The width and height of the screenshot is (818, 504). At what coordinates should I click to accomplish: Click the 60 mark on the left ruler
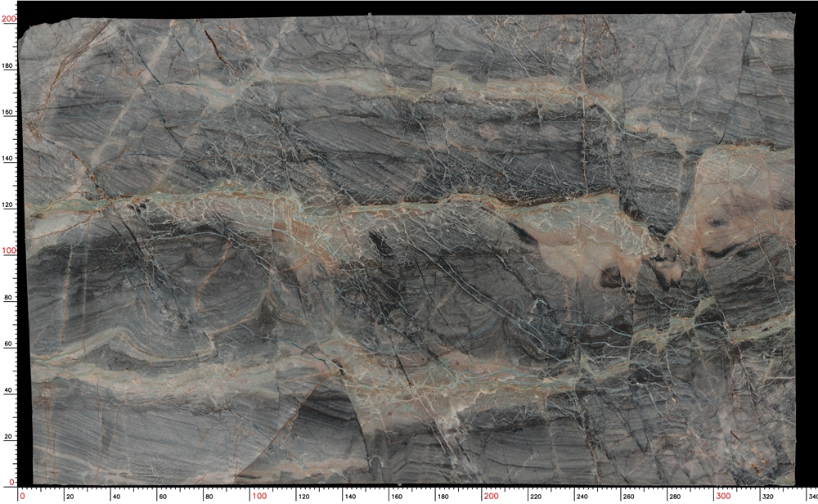[7, 344]
